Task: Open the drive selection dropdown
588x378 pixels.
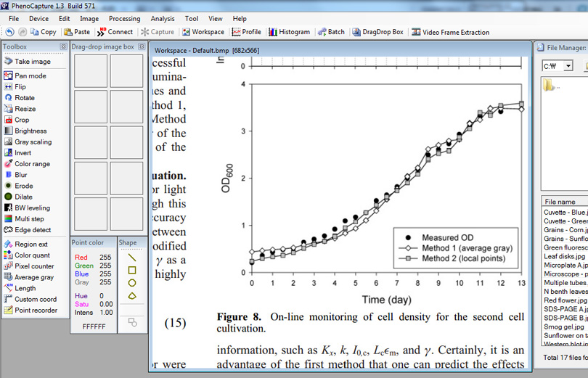Action: point(568,66)
